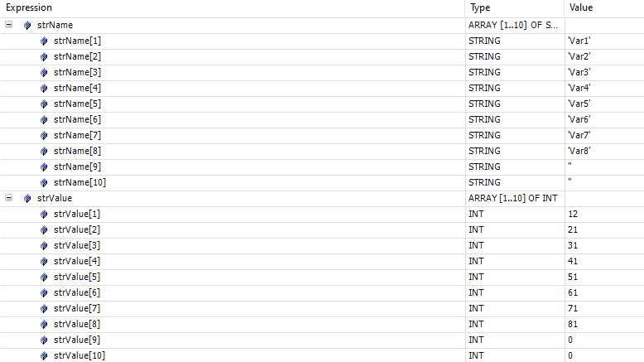The image size is (644, 362).
Task: Select the strName[7] row
Action: [322, 135]
